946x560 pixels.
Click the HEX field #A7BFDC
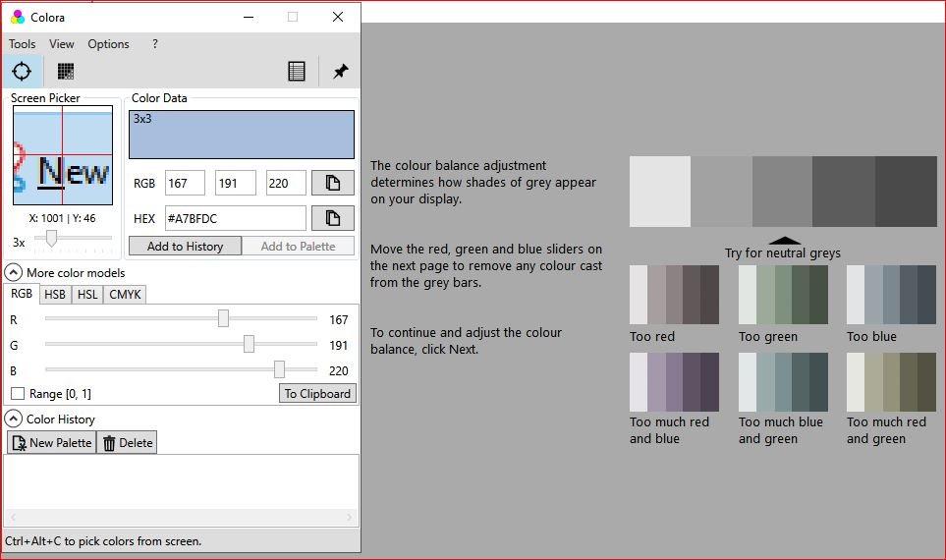pos(236,218)
